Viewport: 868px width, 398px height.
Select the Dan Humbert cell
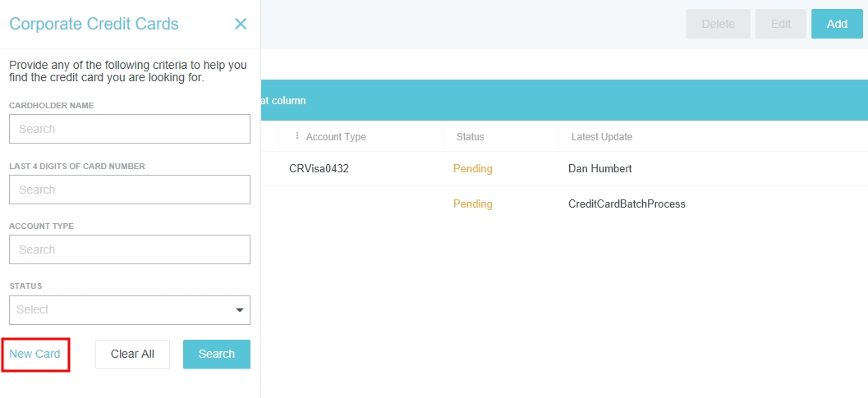[602, 169]
